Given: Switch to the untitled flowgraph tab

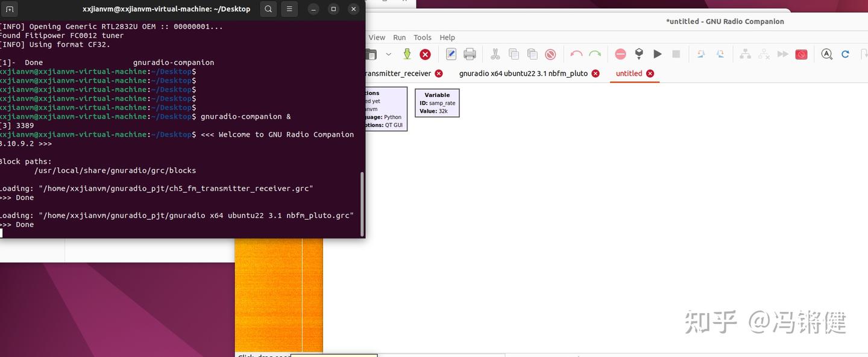Looking at the screenshot, I should (629, 73).
